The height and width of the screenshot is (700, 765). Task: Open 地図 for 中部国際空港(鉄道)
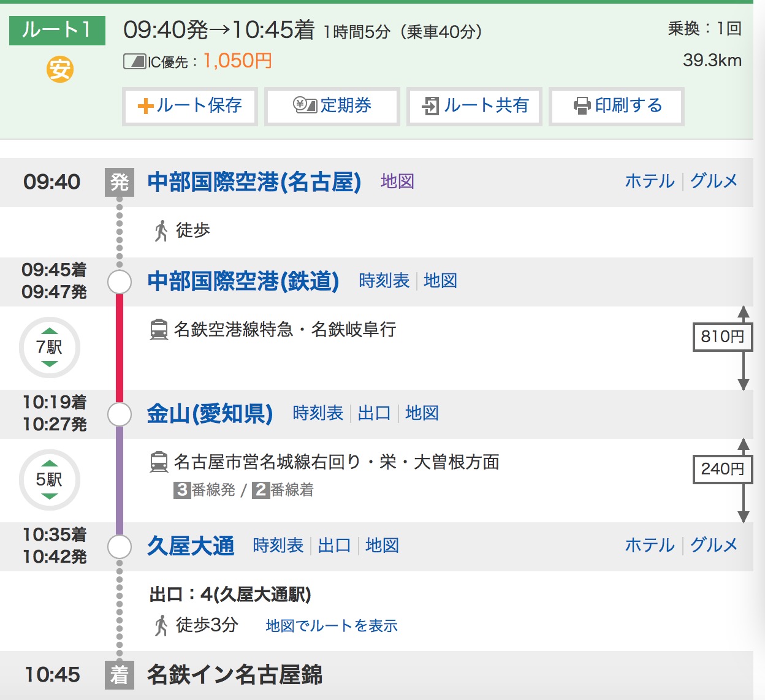tap(440, 280)
